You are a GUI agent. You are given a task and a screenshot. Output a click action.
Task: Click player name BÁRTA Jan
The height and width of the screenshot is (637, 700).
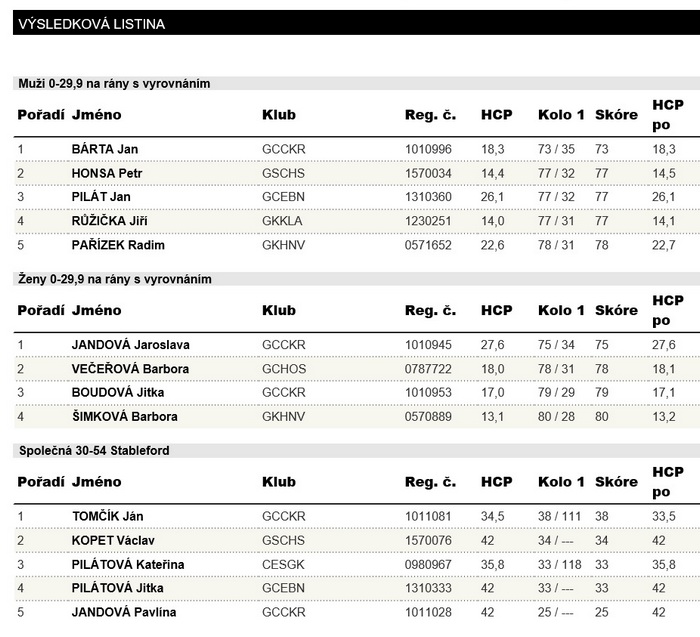tap(104, 149)
